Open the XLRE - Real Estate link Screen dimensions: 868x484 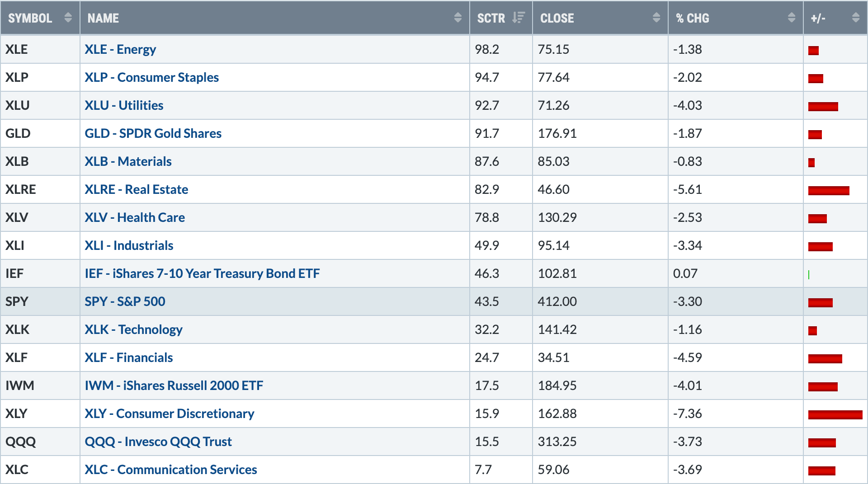coord(137,189)
